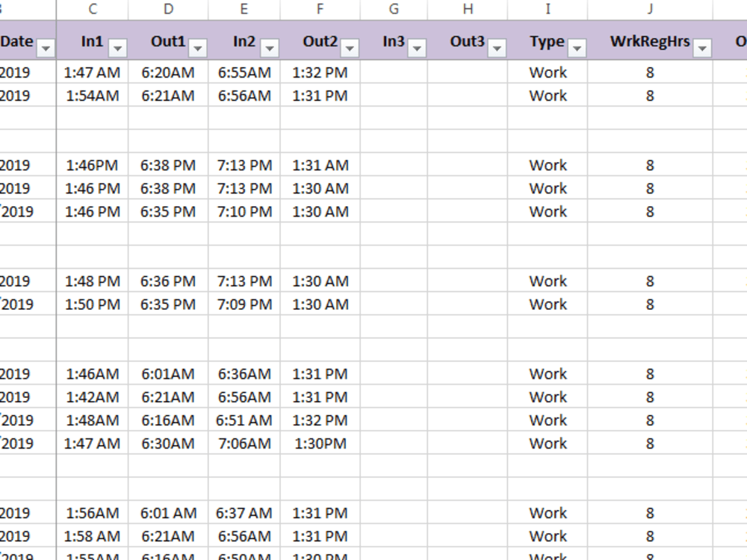Open the Out1 column filter dropdown

198,48
